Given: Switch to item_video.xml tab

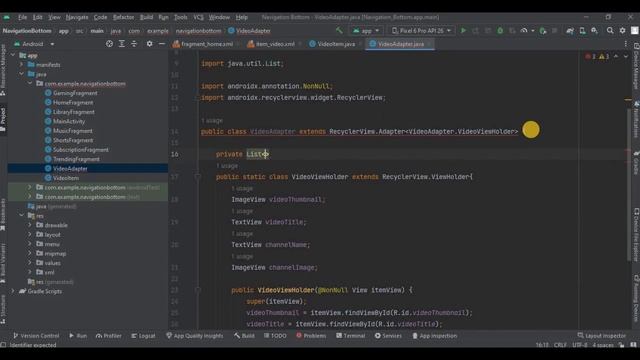Looking at the screenshot, I should click(271, 44).
